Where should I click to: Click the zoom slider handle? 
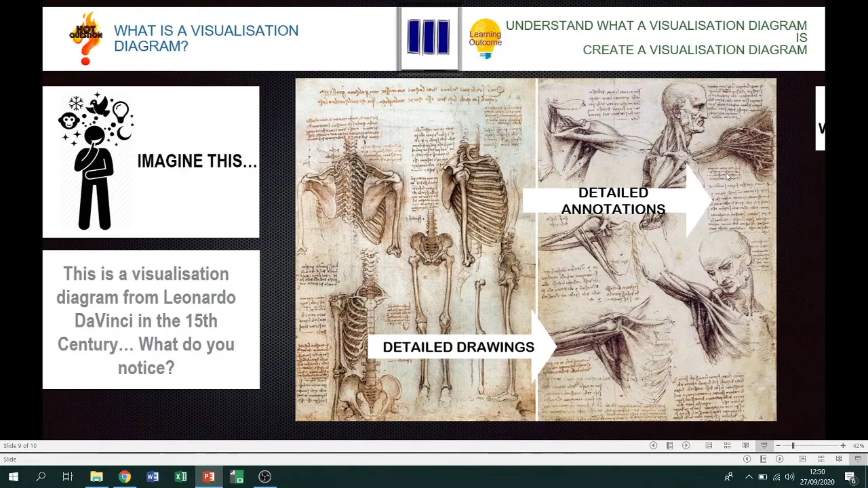[793, 445]
